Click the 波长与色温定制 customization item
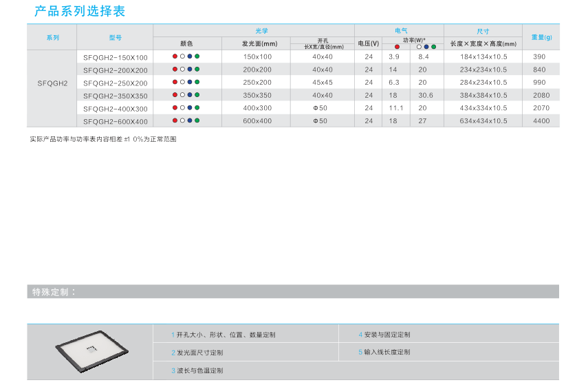588x389 pixels. tap(199, 370)
